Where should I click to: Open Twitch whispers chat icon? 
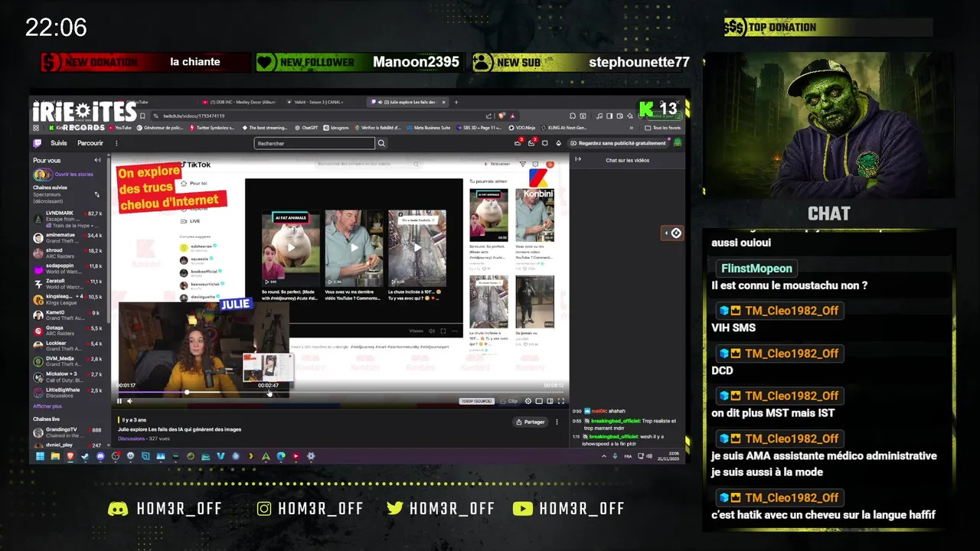coord(544,143)
